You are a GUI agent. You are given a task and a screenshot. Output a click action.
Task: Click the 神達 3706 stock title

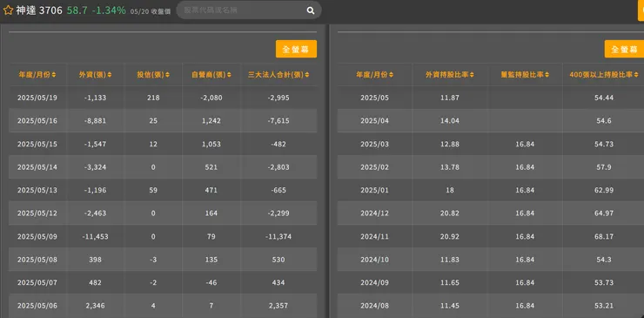point(39,10)
